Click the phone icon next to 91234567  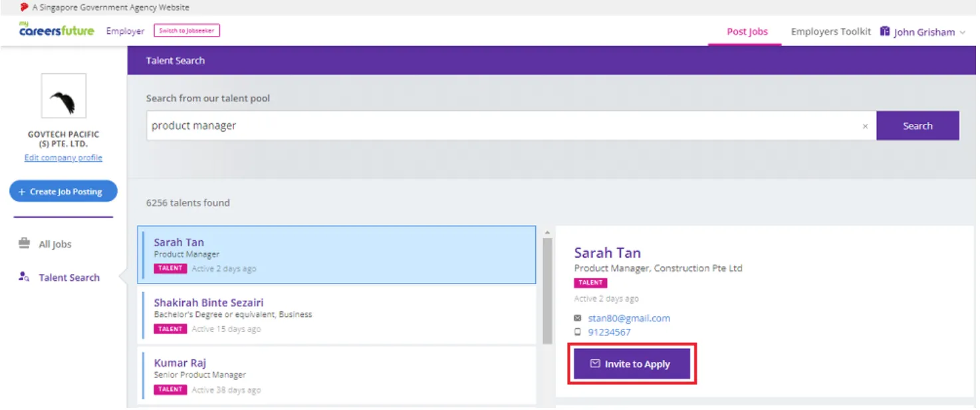pos(578,331)
